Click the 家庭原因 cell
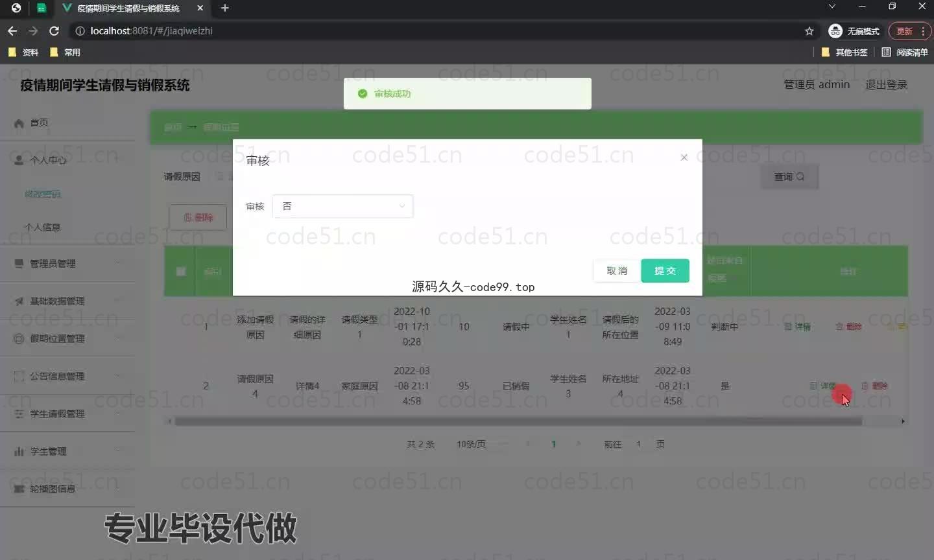 click(x=359, y=386)
